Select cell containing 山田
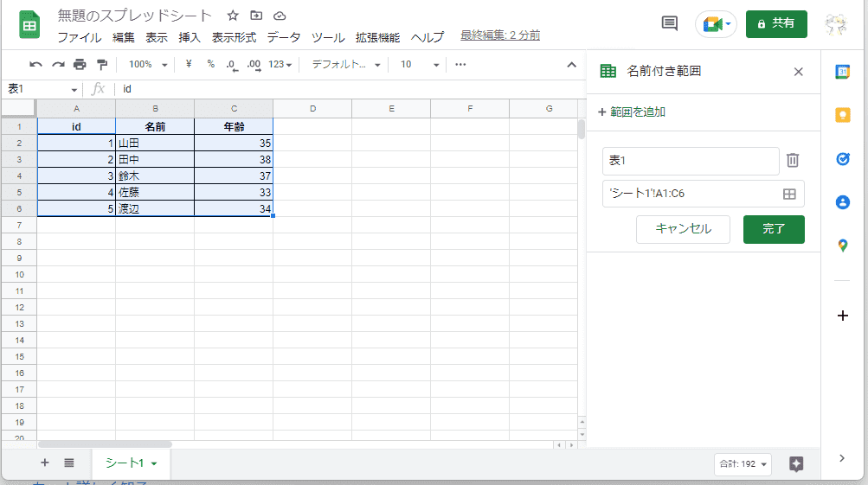The image size is (868, 485). click(x=155, y=144)
